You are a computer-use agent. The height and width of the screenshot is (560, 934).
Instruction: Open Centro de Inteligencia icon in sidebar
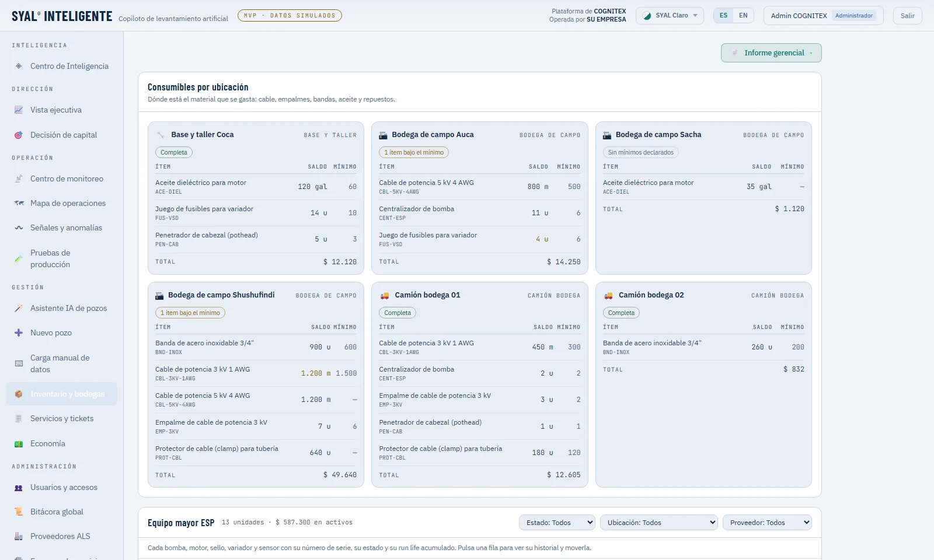(x=19, y=66)
